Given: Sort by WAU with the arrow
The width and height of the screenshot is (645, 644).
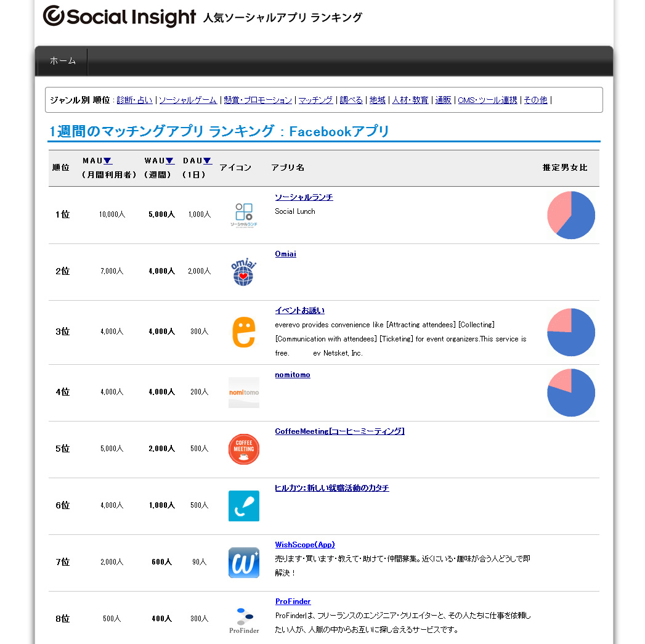Looking at the screenshot, I should pyautogui.click(x=169, y=161).
